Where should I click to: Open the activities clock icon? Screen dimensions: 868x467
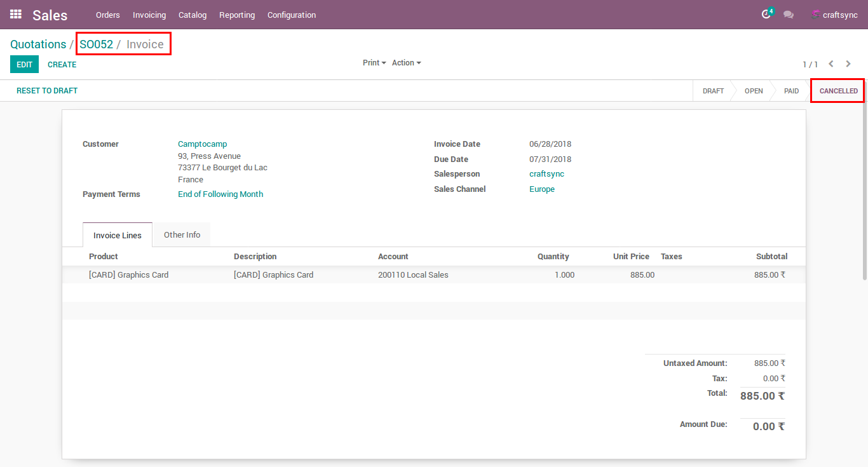point(766,15)
